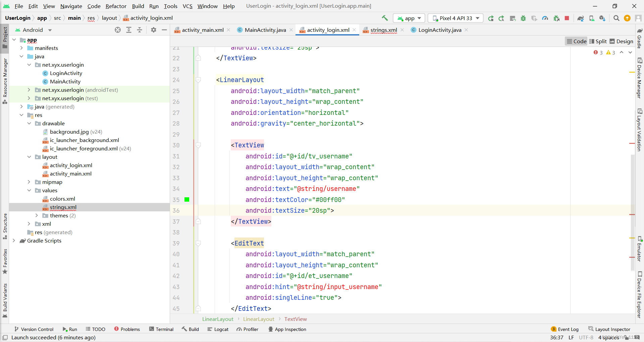Open colors.xml in the project tree
Viewport: 644px width, 342px height.
pyautogui.click(x=62, y=199)
